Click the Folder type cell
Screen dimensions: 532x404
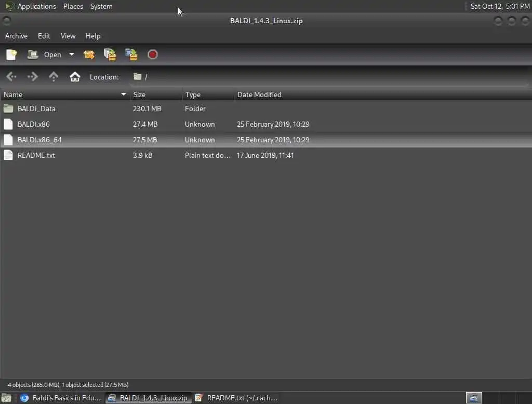click(x=195, y=109)
